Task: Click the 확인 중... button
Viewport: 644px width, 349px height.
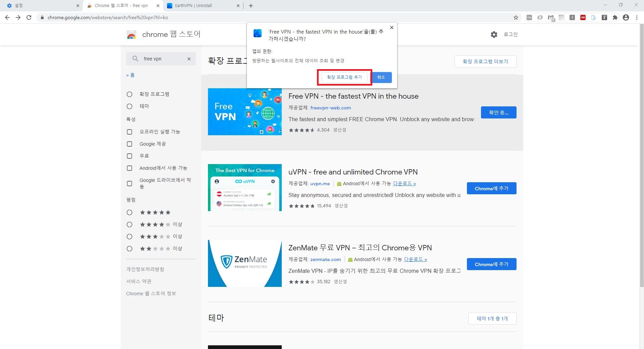Action: click(x=498, y=112)
